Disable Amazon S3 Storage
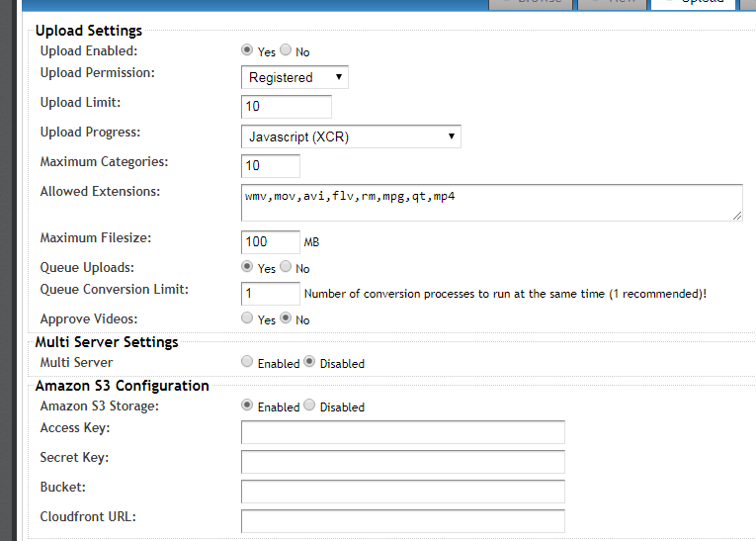756x541 pixels. coord(309,406)
